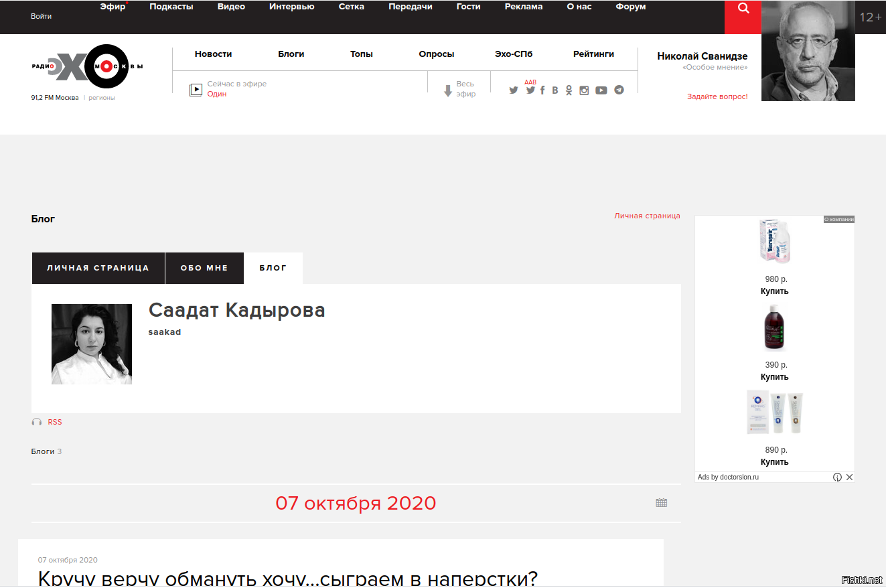Select the БЛОГ tab
The image size is (886, 588).
[x=273, y=268]
